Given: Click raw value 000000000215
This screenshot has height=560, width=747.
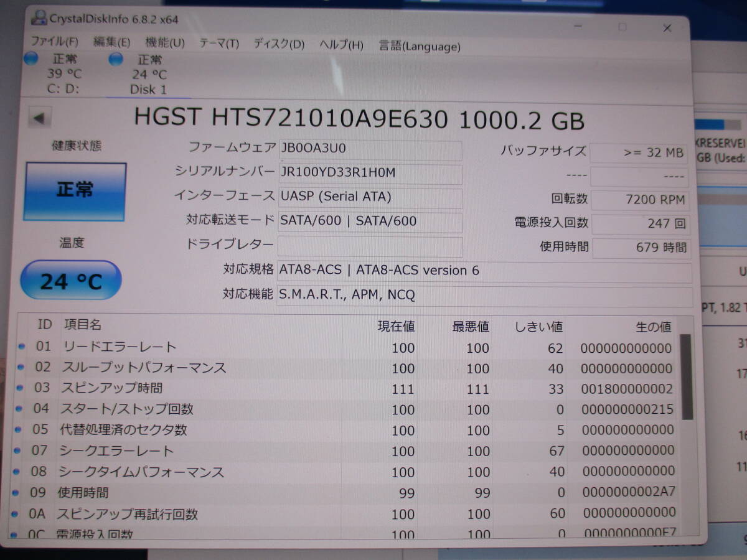Looking at the screenshot, I should tap(628, 410).
